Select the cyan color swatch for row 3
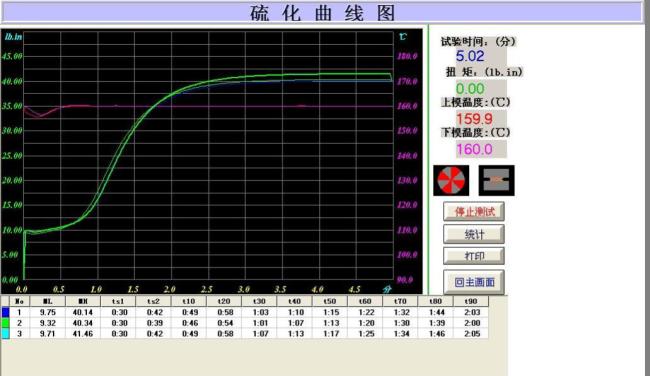650x376 pixels. [5, 334]
